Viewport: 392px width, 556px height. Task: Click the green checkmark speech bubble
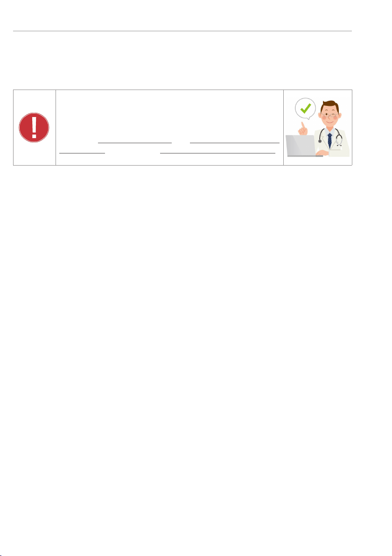(x=306, y=109)
